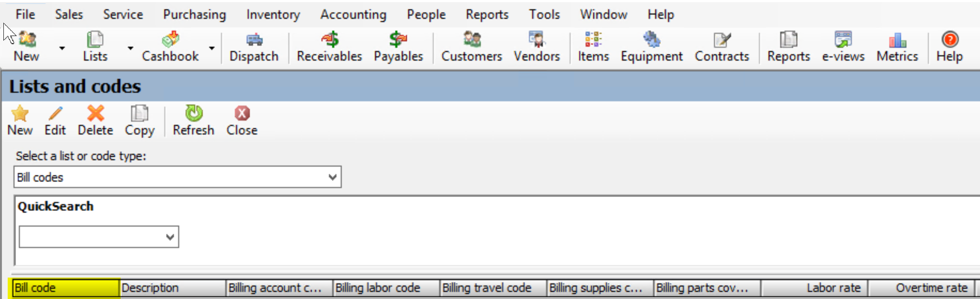
Task: Open the Purchasing menu
Action: pyautogui.click(x=194, y=15)
